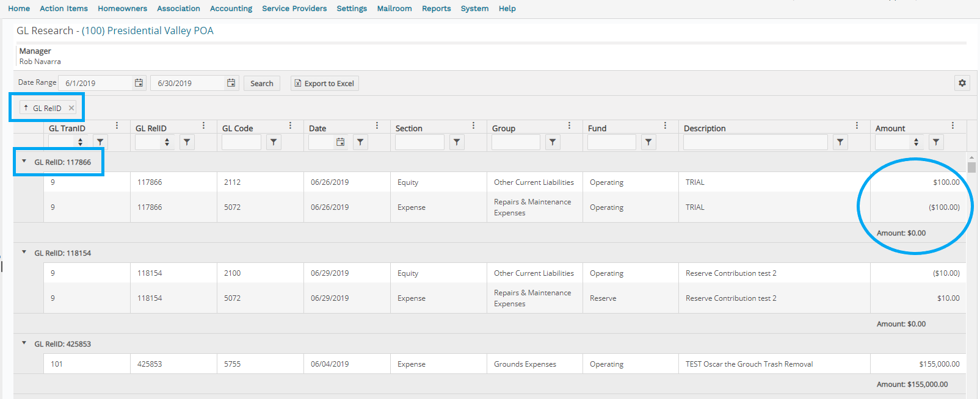
Task: Click GL TranID filter funnel icon
Action: (x=100, y=142)
